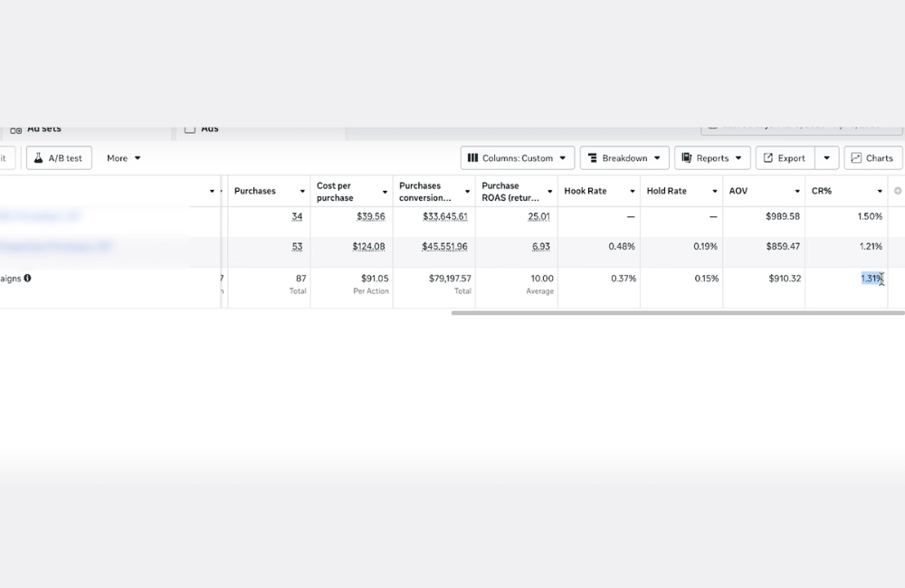The height and width of the screenshot is (588, 905).
Task: Click the Columns bars icon
Action: click(472, 158)
